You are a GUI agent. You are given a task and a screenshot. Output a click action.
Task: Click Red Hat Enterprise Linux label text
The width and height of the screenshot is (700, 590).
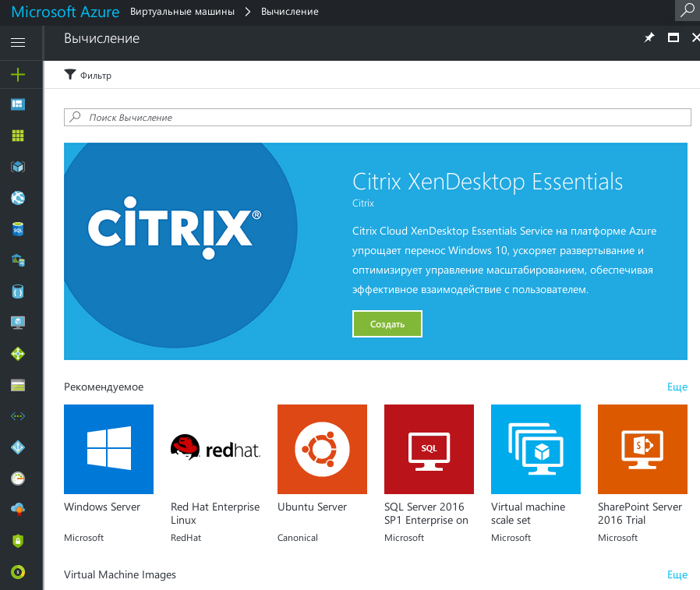coord(215,514)
